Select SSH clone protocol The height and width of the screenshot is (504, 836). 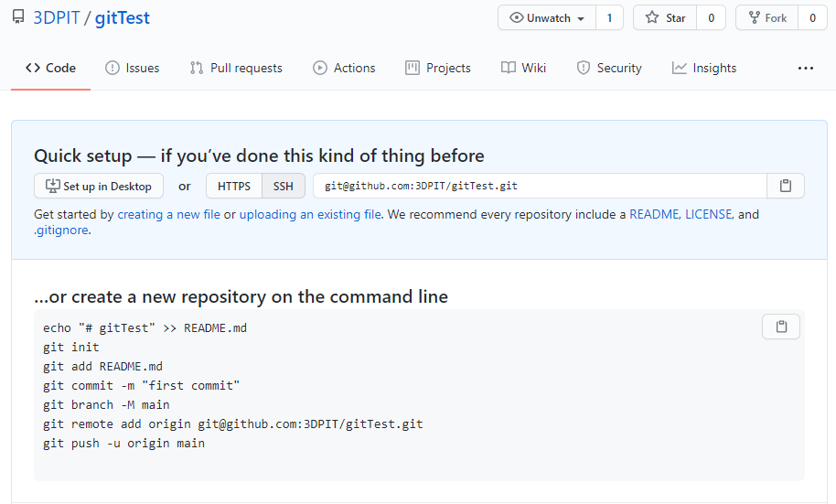(x=284, y=186)
